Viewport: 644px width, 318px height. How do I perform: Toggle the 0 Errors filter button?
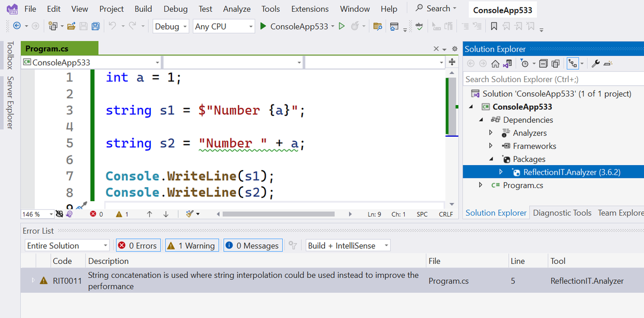[137, 246]
